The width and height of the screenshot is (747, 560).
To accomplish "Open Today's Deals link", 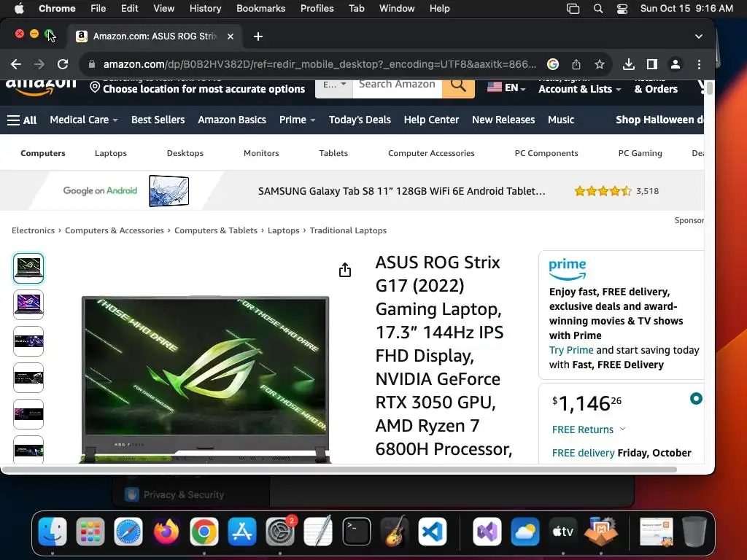I will (360, 120).
